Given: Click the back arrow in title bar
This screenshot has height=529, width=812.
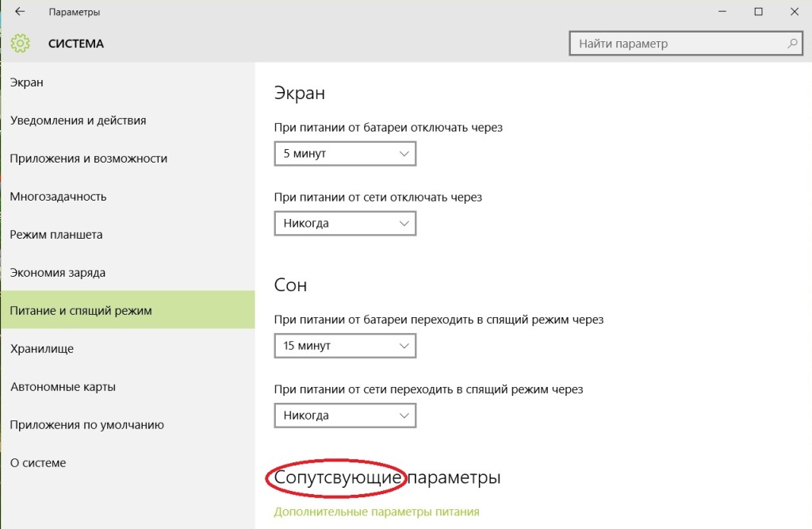Looking at the screenshot, I should (20, 12).
